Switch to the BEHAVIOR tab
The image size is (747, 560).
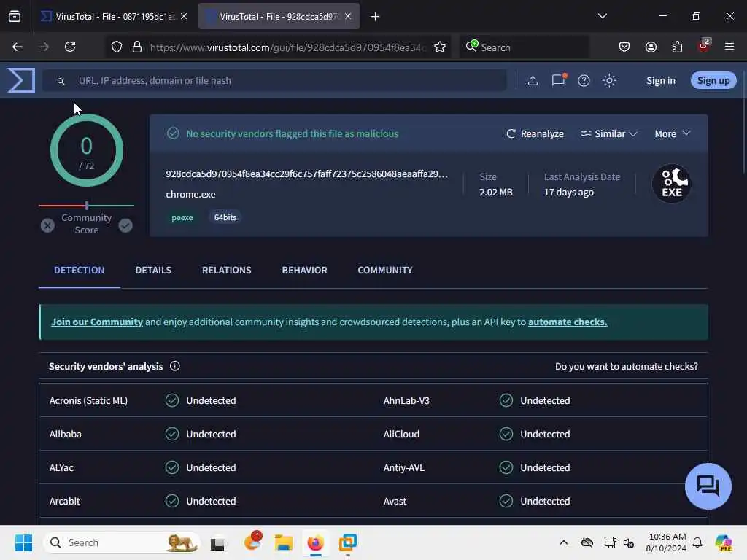tap(304, 270)
